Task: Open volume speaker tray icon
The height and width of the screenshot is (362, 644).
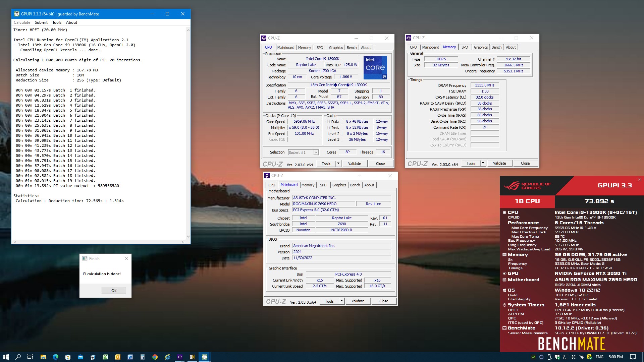Action: [573, 357]
